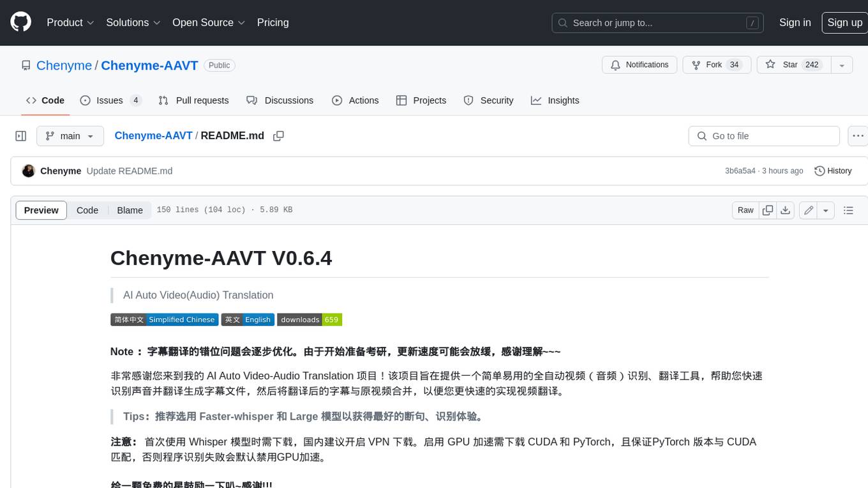Open the Pricing page

click(x=273, y=22)
